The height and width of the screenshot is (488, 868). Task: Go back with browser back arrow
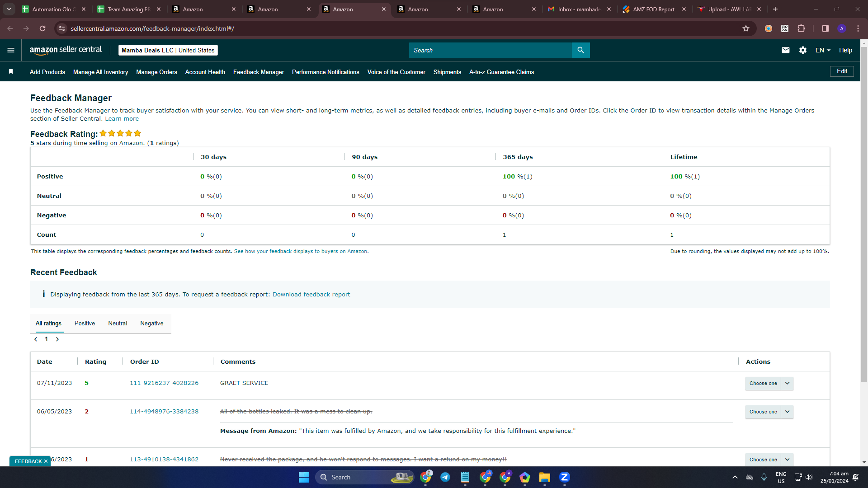click(x=10, y=28)
